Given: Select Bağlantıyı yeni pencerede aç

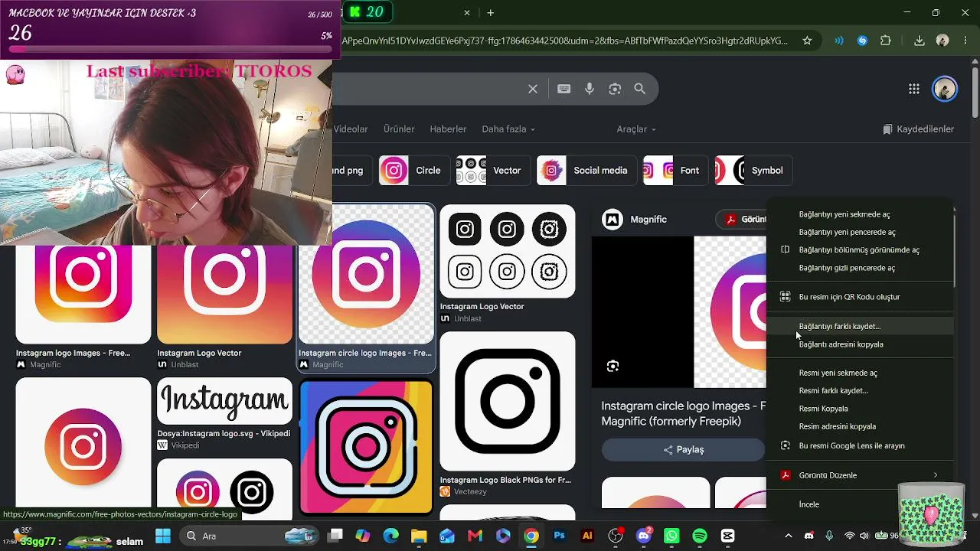Looking at the screenshot, I should coord(860,232).
